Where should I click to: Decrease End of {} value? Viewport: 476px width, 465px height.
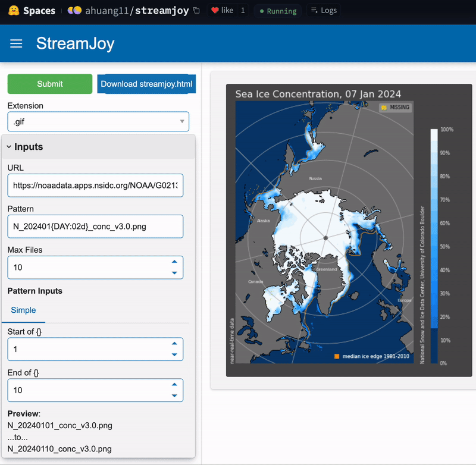coord(174,395)
